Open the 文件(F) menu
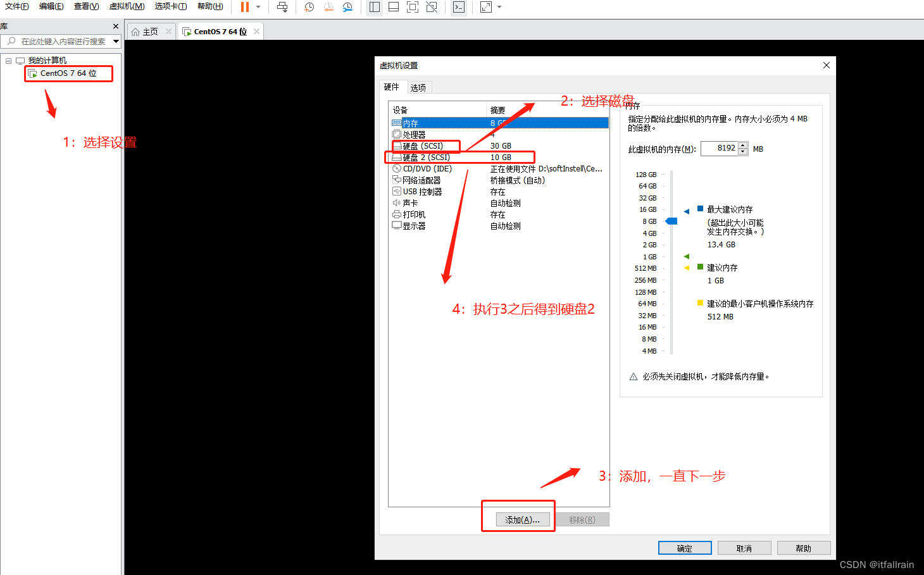Screen dimensions: 924x575 click(x=17, y=6)
